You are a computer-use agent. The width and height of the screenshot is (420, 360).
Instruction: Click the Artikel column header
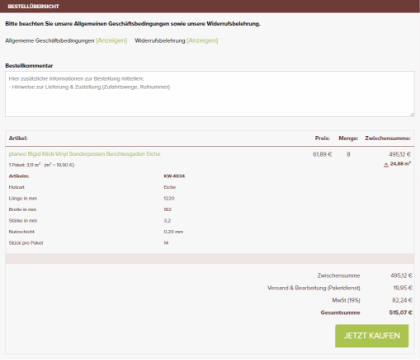[18, 138]
